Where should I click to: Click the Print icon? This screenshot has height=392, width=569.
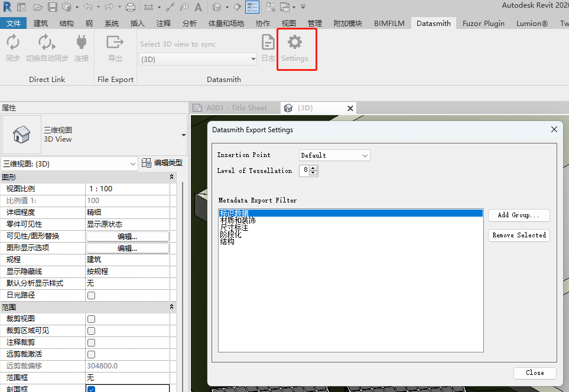(x=131, y=7)
